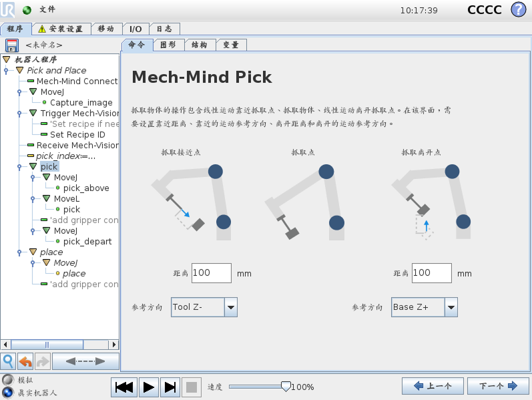Image resolution: width=532 pixels, height=400 pixels.
Task: Click the magnifier search icon
Action: [8, 361]
